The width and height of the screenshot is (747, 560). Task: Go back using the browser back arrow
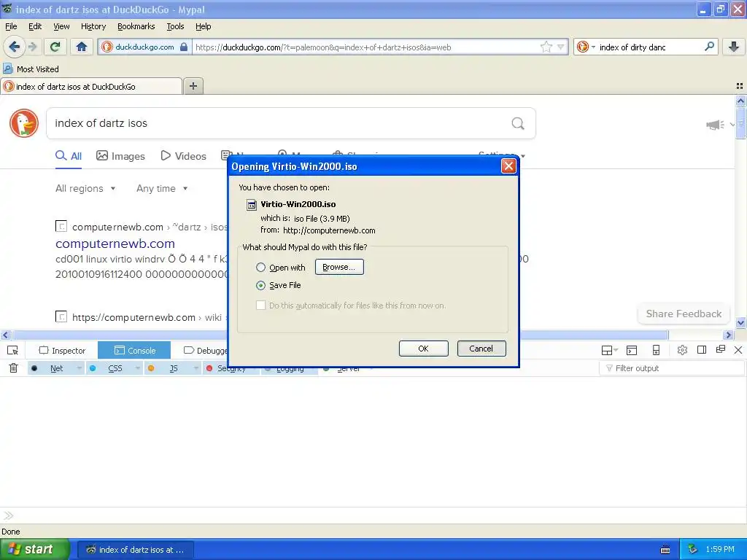[x=15, y=47]
